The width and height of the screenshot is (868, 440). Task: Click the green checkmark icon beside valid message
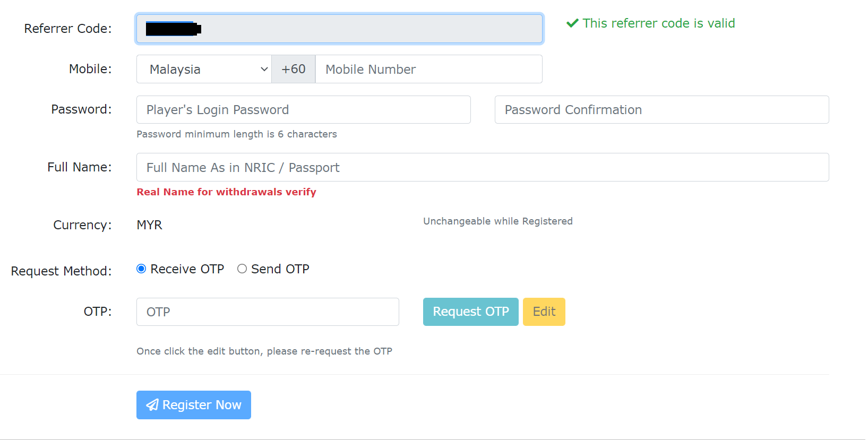[x=572, y=23]
